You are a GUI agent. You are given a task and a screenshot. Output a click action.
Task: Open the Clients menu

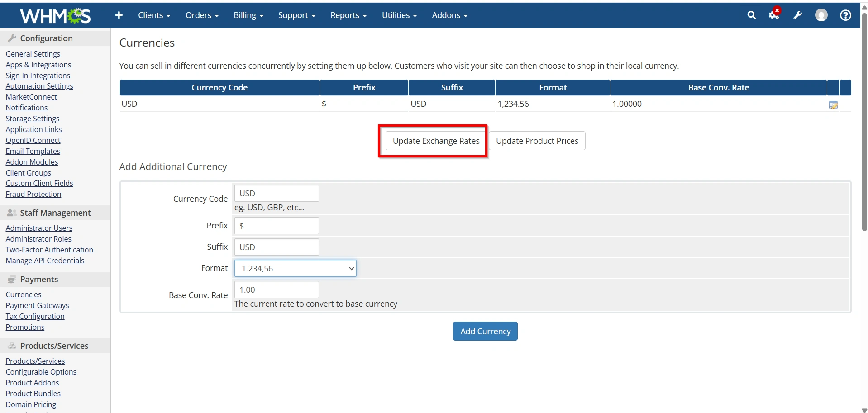tap(154, 15)
